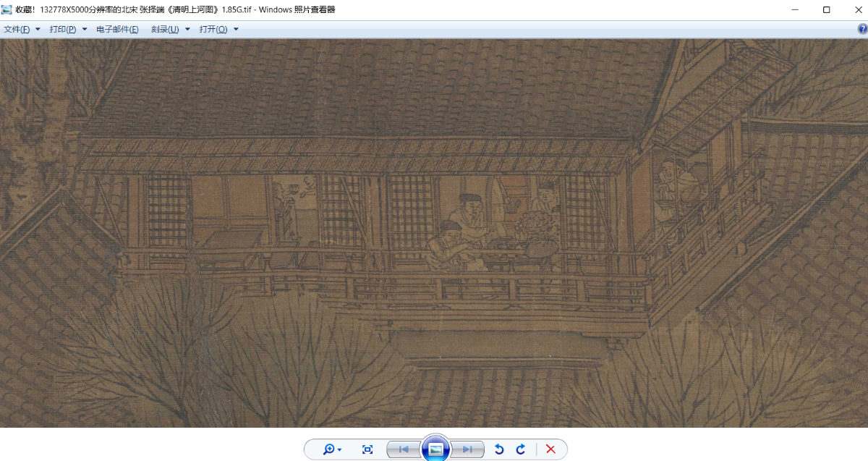
Task: Maximize the photo viewer window
Action: pos(826,9)
